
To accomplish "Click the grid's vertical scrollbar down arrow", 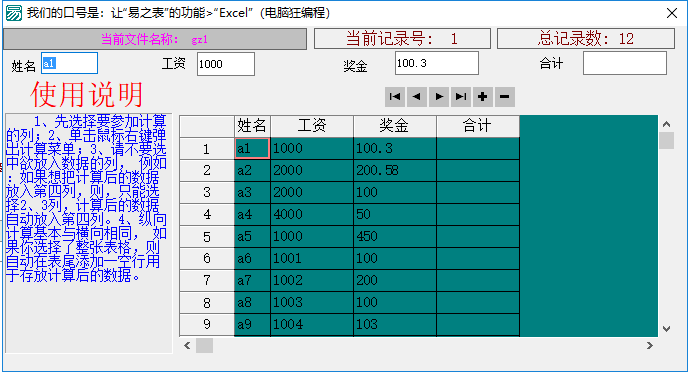I will [666, 329].
